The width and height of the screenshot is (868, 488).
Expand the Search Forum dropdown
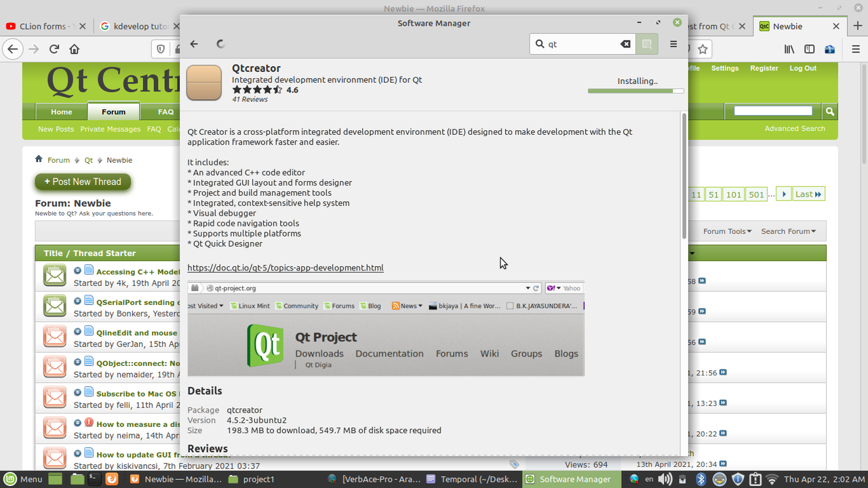pyautogui.click(x=788, y=231)
